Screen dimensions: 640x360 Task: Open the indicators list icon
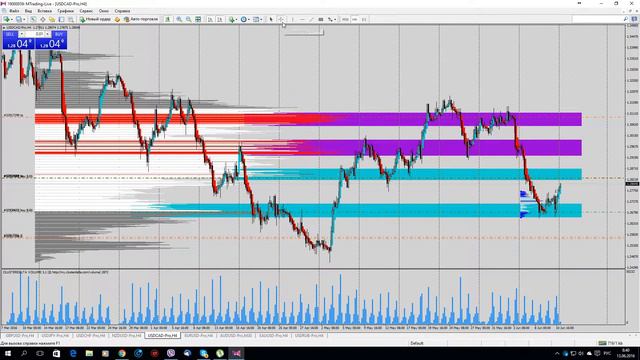point(232,19)
